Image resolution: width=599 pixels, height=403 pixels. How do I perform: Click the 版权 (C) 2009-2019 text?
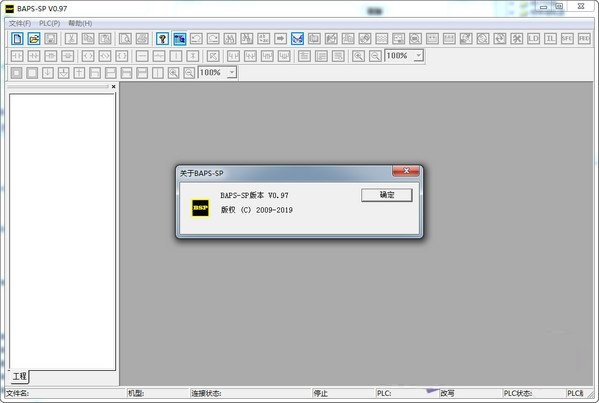tap(257, 210)
